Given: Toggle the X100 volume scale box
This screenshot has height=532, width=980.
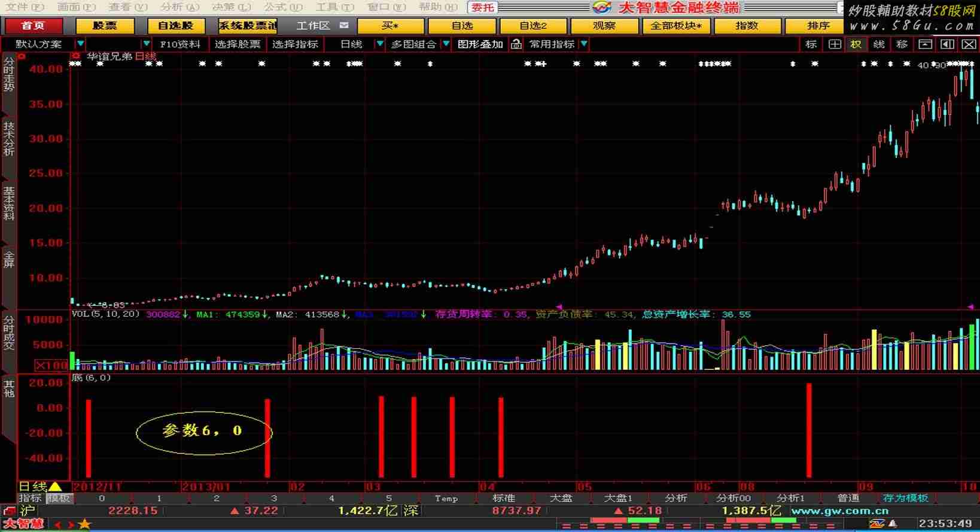Looking at the screenshot, I should click(51, 365).
